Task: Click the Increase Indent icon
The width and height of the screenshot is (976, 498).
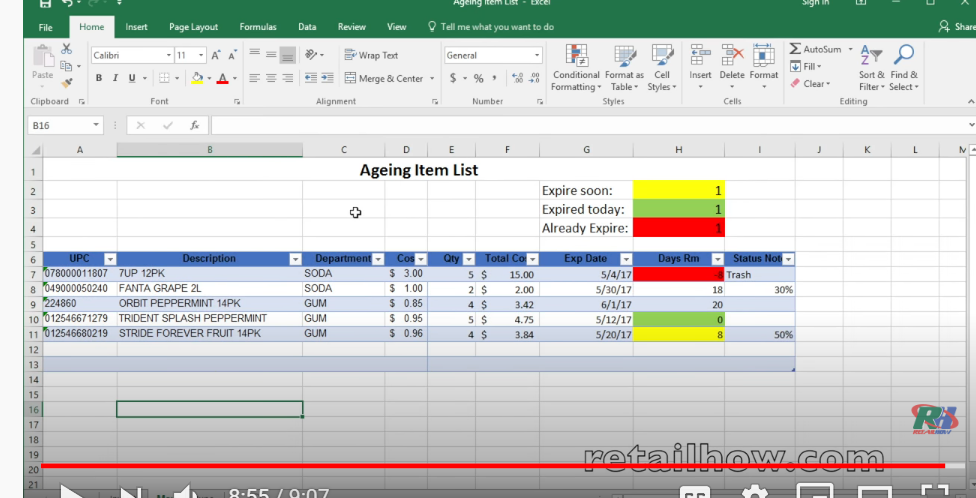Action: pyautogui.click(x=327, y=78)
